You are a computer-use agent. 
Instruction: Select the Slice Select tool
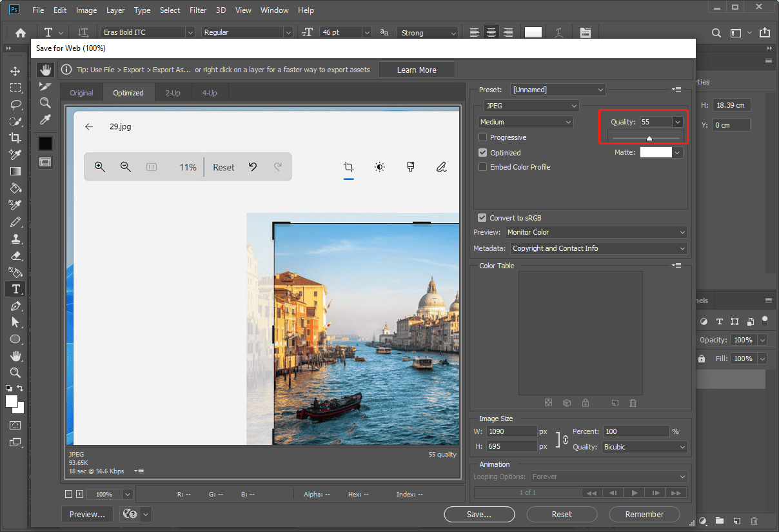pyautogui.click(x=45, y=86)
